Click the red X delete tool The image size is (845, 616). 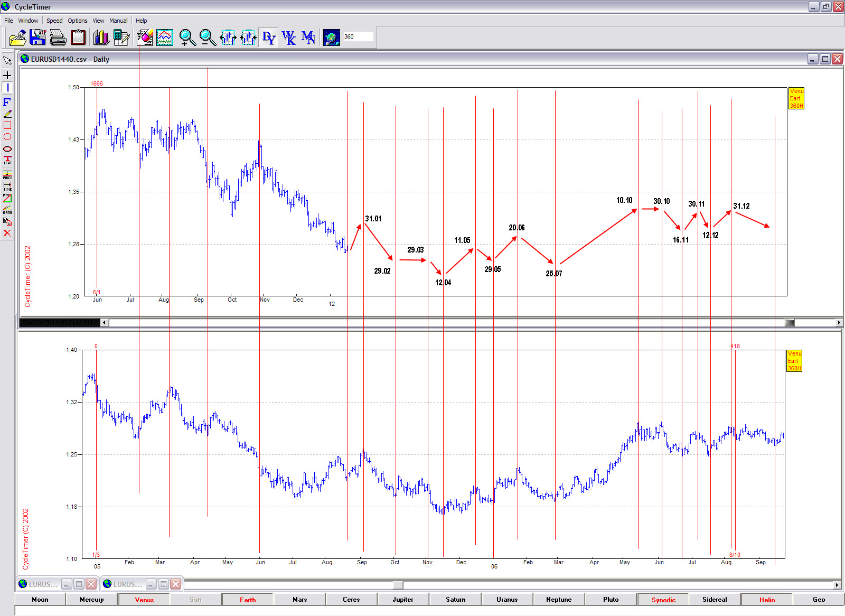pyautogui.click(x=7, y=233)
